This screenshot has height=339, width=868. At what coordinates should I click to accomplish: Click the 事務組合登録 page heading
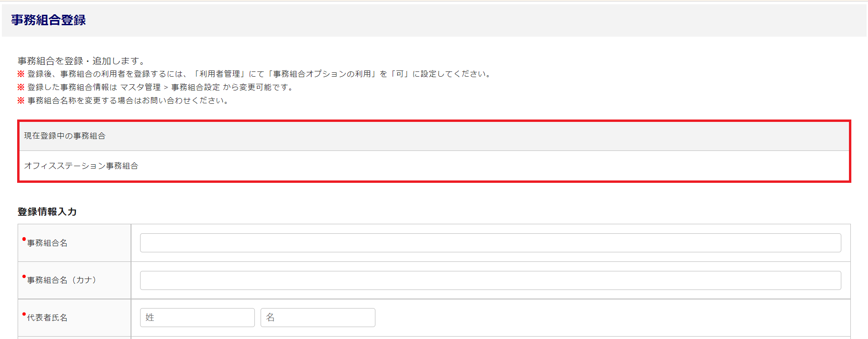click(49, 20)
